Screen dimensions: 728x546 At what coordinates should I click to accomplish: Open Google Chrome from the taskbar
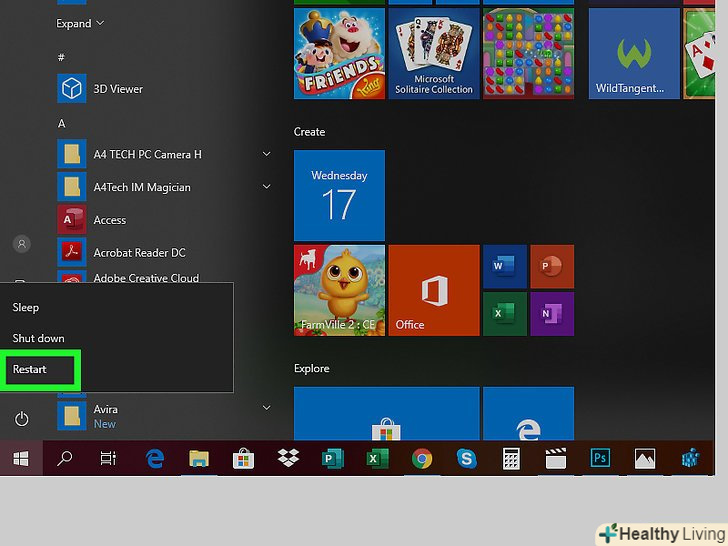coord(422,459)
